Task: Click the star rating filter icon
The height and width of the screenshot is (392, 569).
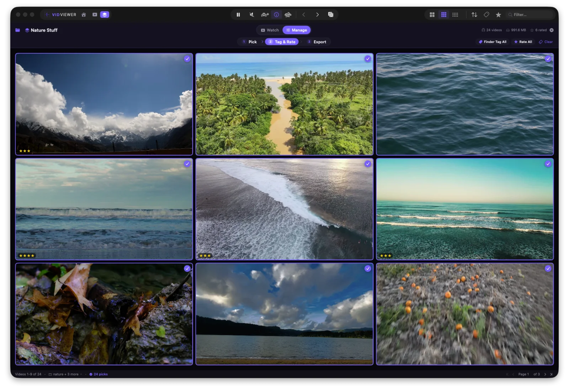Action: [x=499, y=15]
